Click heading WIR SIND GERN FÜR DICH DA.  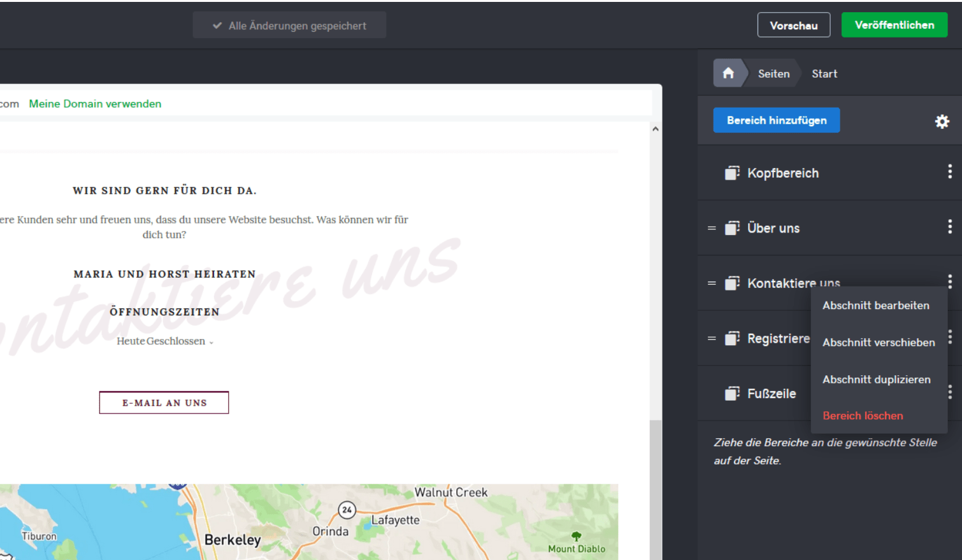coord(164,190)
